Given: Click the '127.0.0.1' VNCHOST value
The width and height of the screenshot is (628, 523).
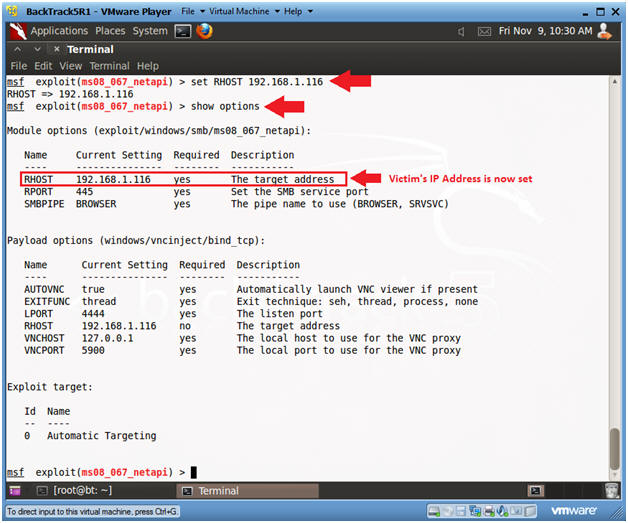Looking at the screenshot, I should pos(107,338).
